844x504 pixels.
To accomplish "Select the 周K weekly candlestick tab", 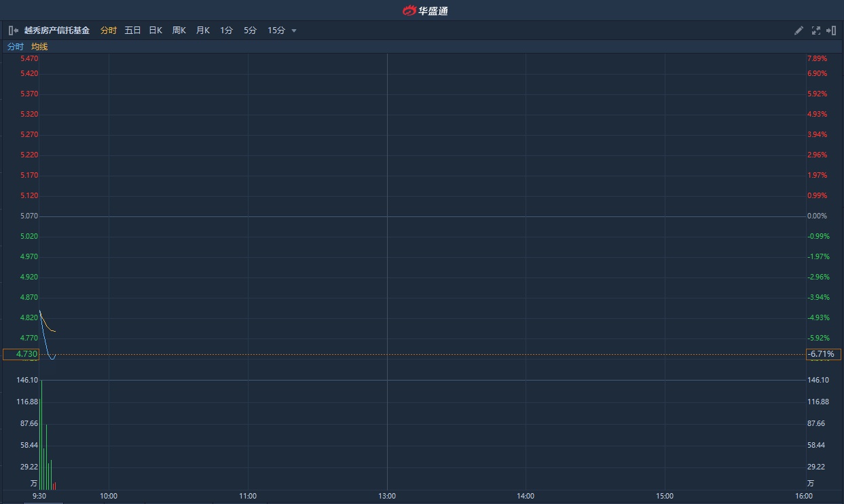I will tap(179, 31).
